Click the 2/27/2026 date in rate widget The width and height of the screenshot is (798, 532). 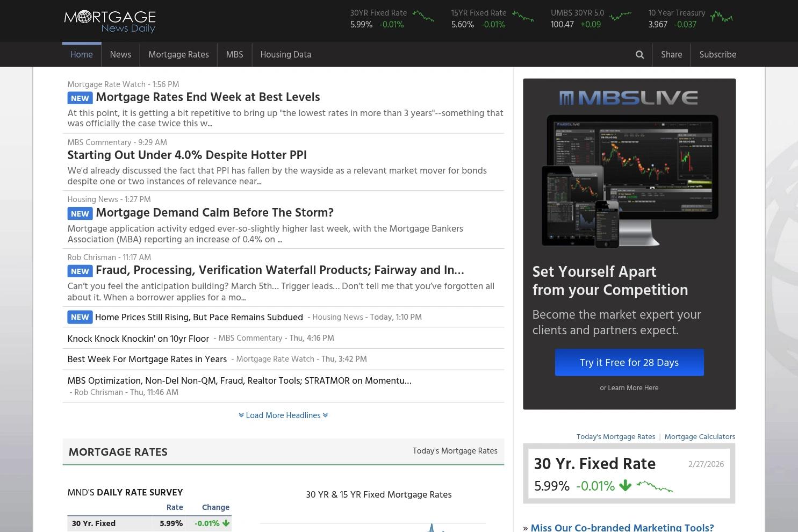point(706,464)
